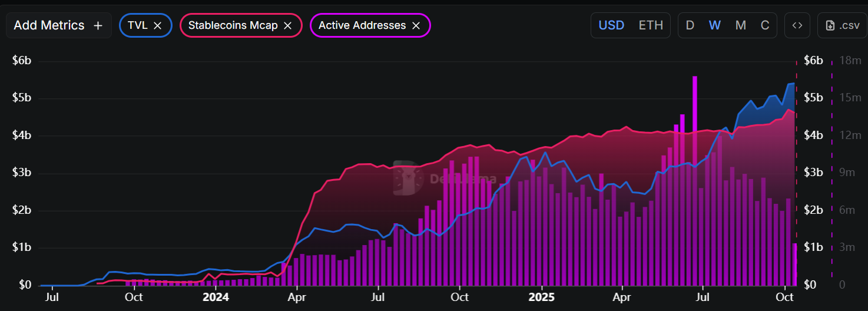The height and width of the screenshot is (311, 868).
Task: Click the plus icon in Add Metrics
Action: [98, 25]
